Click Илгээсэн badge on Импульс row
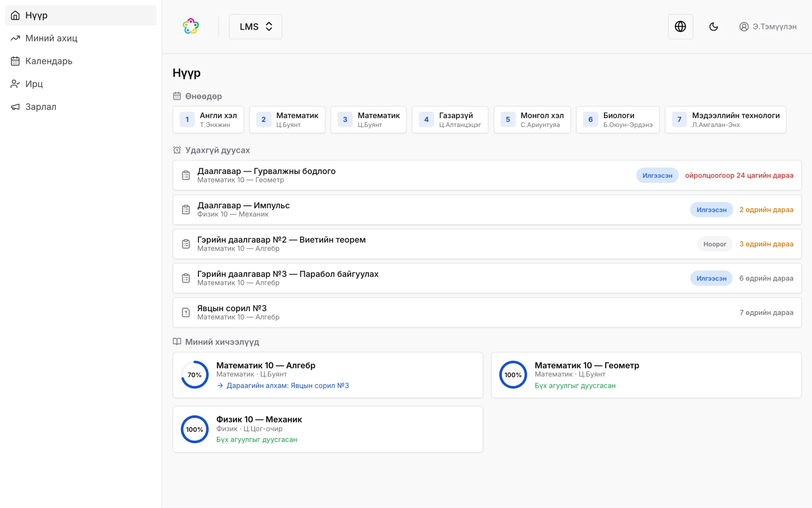The width and height of the screenshot is (812, 508). click(x=711, y=210)
